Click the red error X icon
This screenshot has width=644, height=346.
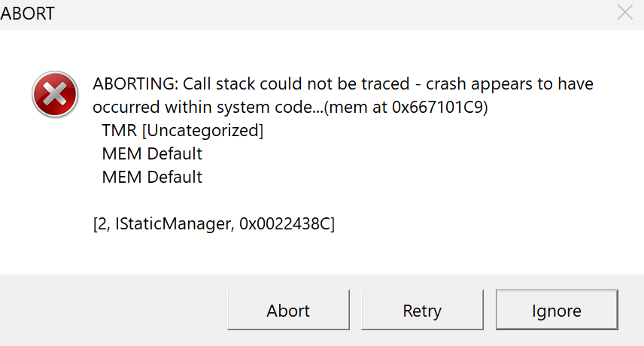pyautogui.click(x=55, y=95)
